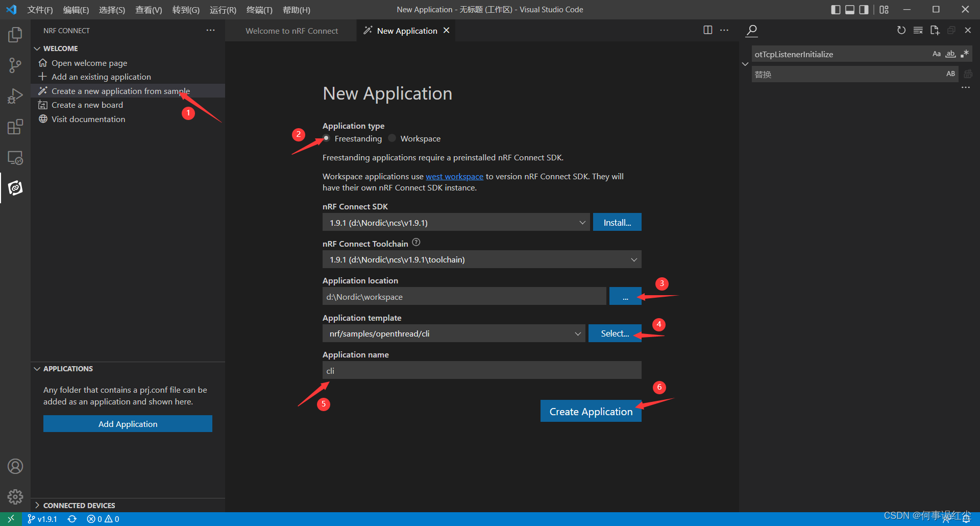The height and width of the screenshot is (526, 980).
Task: Open Accounts menu icon
Action: click(x=15, y=466)
